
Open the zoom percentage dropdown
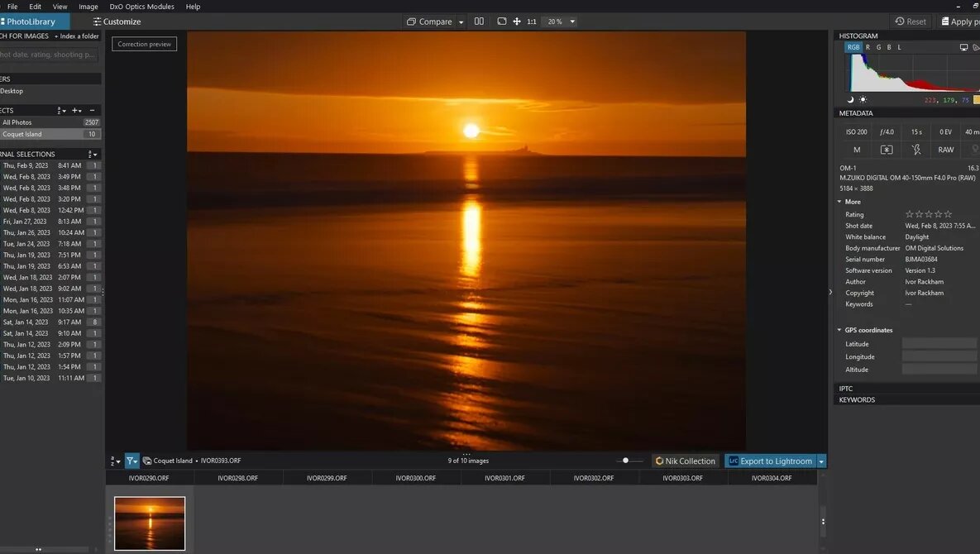[572, 21]
